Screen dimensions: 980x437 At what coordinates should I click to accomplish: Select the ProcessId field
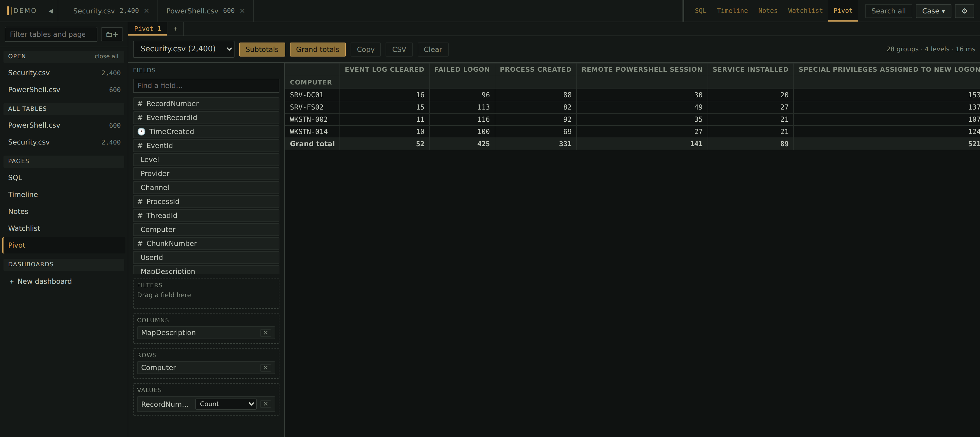tap(206, 201)
